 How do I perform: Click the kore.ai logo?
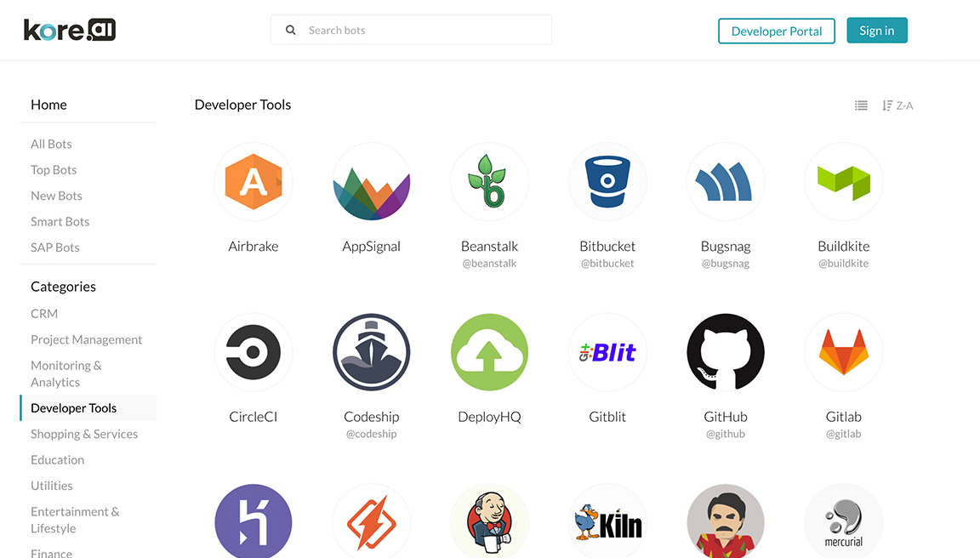pos(70,30)
